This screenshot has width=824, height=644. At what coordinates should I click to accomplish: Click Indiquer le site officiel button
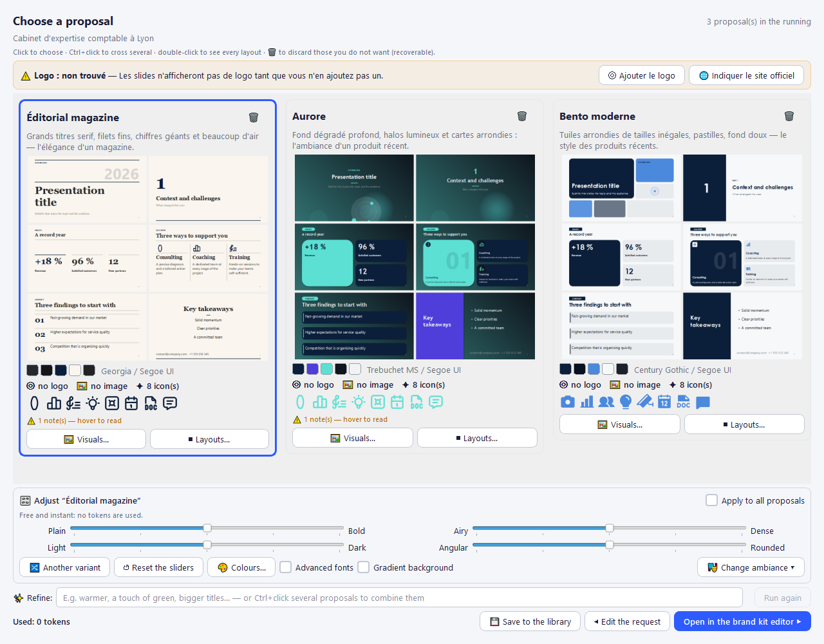click(747, 75)
